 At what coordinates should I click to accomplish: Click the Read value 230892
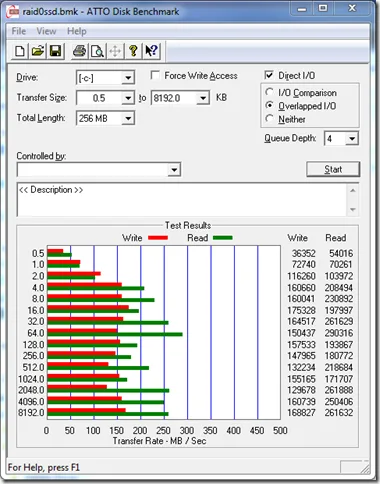point(339,299)
